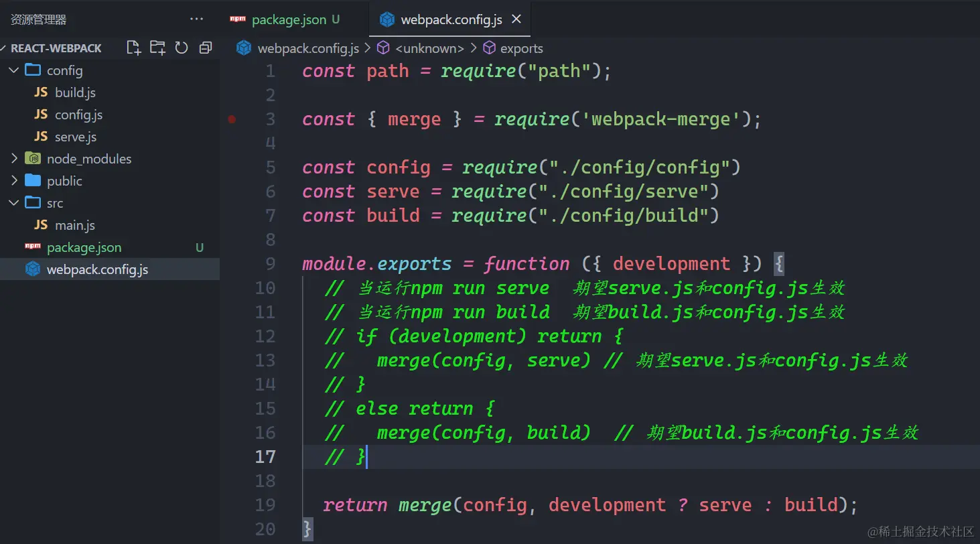Toggle the breakpoint dot on line 3
This screenshot has height=544, width=980.
tap(232, 119)
